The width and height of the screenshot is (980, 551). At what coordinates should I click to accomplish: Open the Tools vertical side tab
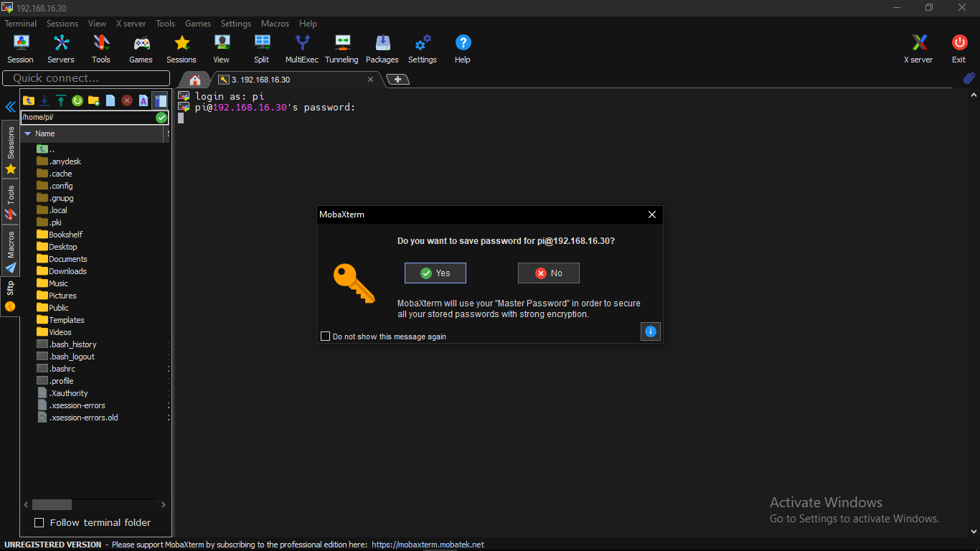[x=10, y=202]
